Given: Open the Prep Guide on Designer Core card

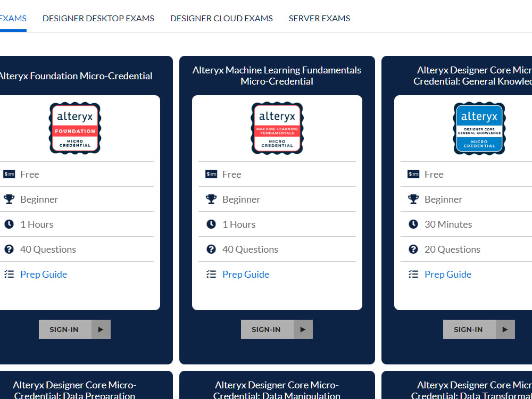Looking at the screenshot, I should 447,274.
